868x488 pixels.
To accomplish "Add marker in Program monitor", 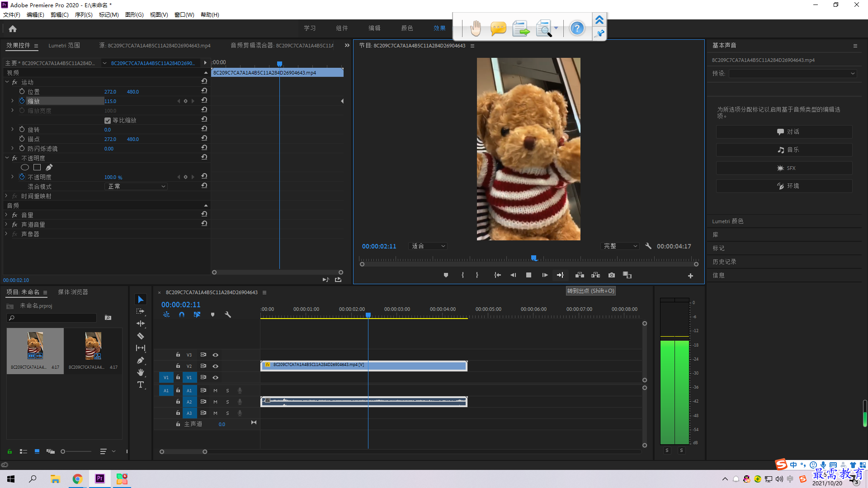I will (446, 275).
